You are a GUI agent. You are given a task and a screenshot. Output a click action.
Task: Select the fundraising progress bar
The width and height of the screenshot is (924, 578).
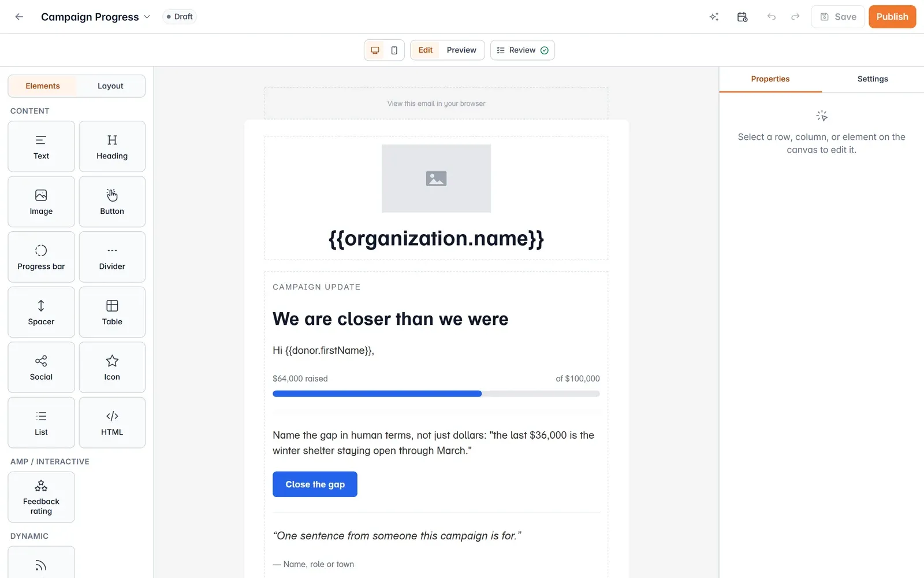click(x=436, y=394)
